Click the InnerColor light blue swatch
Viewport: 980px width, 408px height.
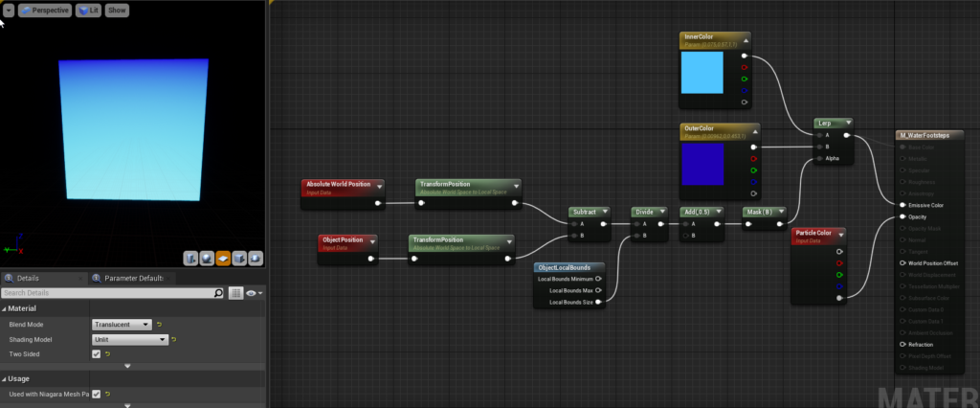coord(702,73)
